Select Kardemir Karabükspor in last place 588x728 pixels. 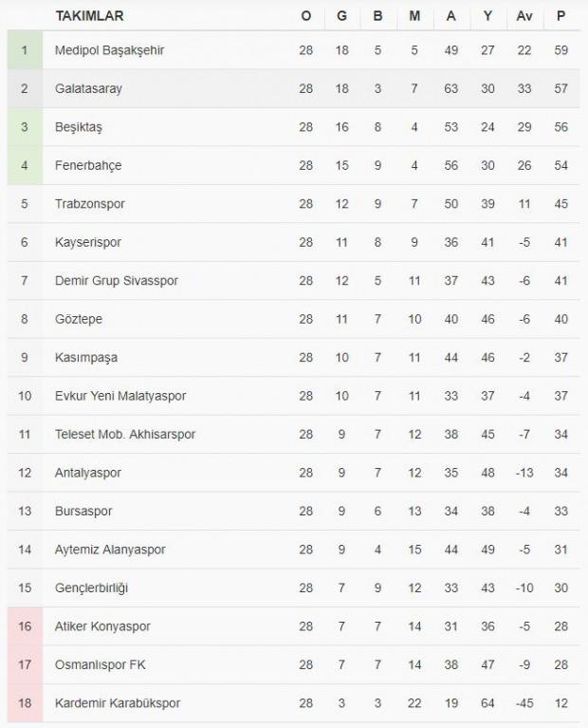tap(118, 703)
